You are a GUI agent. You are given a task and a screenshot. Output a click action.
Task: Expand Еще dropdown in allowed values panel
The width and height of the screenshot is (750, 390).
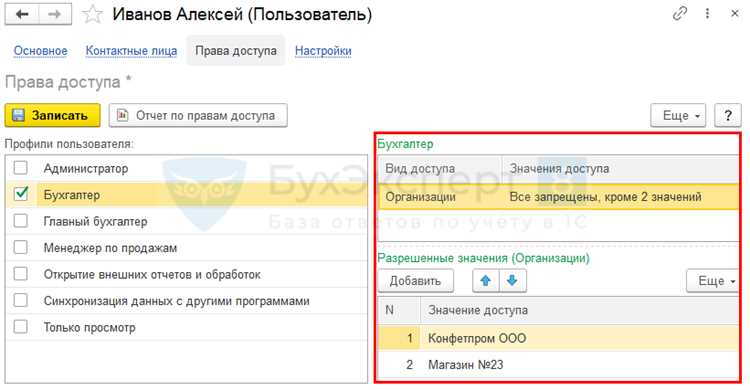(713, 281)
